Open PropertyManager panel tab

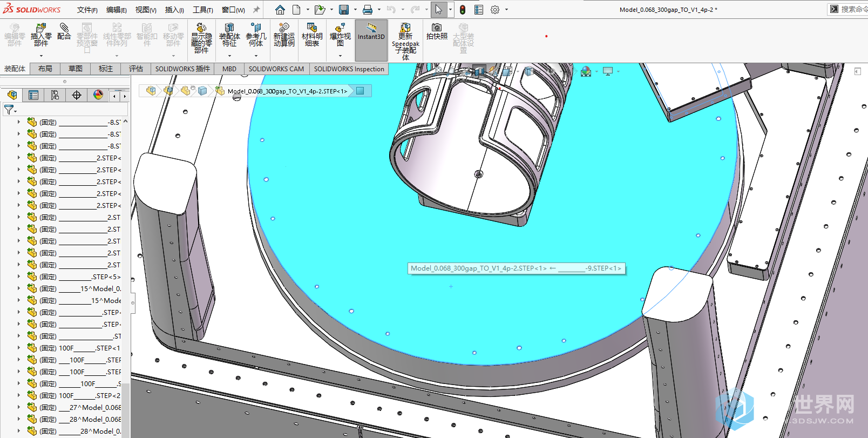point(33,95)
